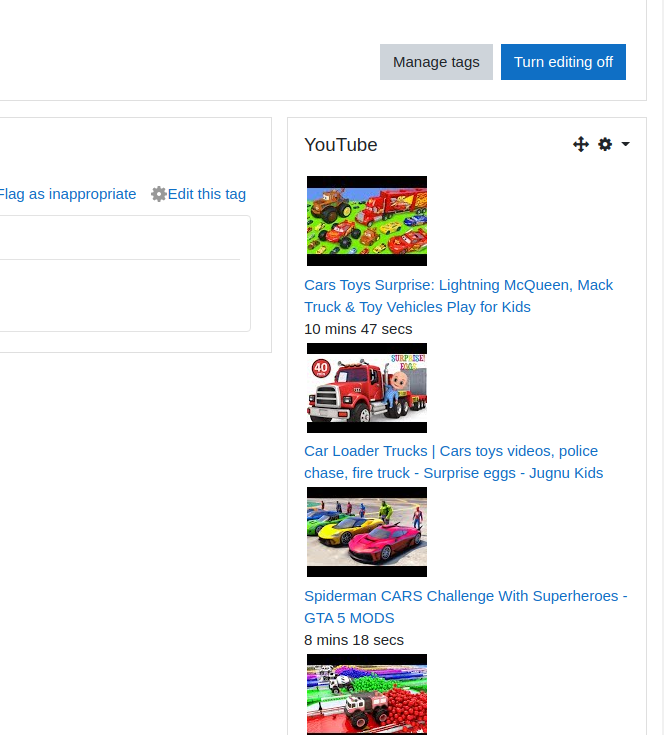664x735 pixels.
Task: Open Cars Toys Surprise Lightning McQueen video link
Action: pyautogui.click(x=458, y=296)
